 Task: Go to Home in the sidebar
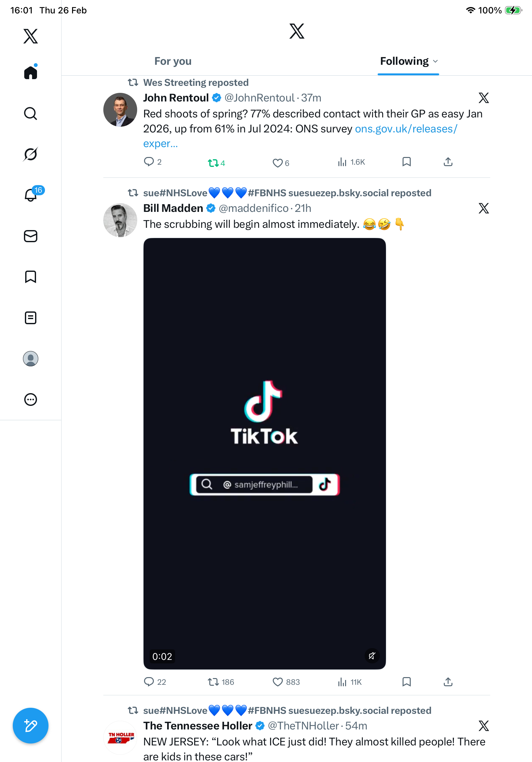tap(31, 72)
